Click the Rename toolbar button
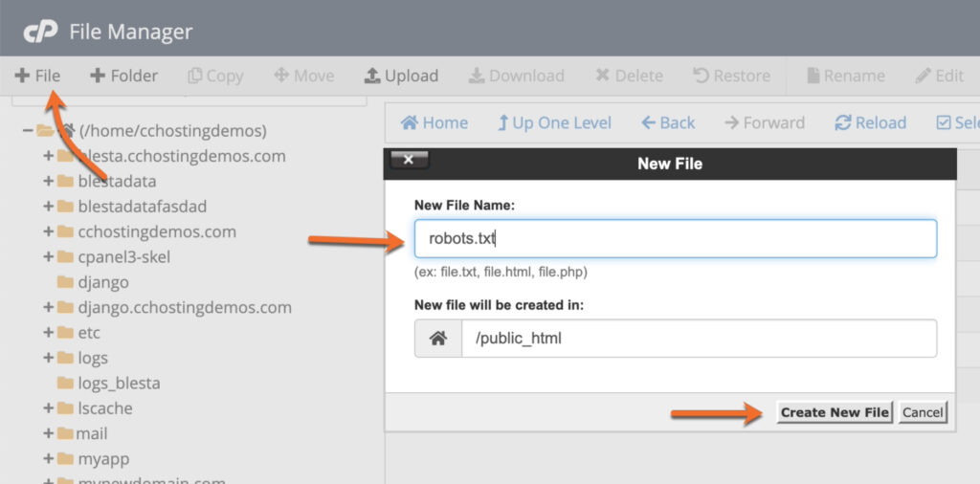 coord(846,77)
